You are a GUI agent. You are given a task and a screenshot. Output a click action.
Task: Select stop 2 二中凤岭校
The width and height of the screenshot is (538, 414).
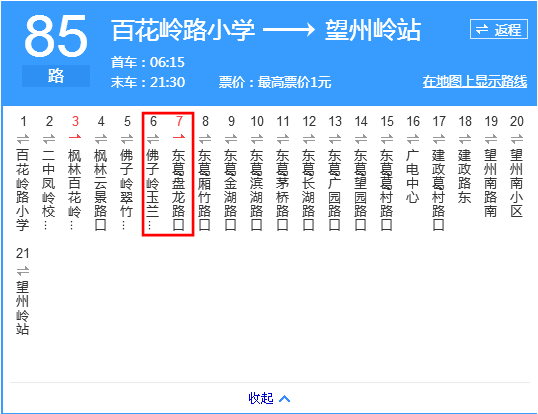[x=48, y=189]
